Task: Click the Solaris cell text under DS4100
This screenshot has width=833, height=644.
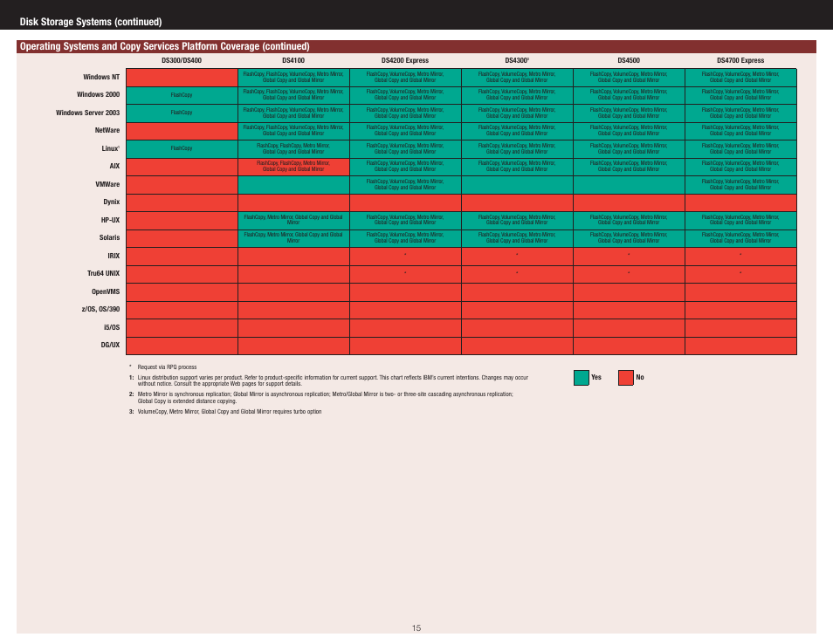Action: (293, 237)
